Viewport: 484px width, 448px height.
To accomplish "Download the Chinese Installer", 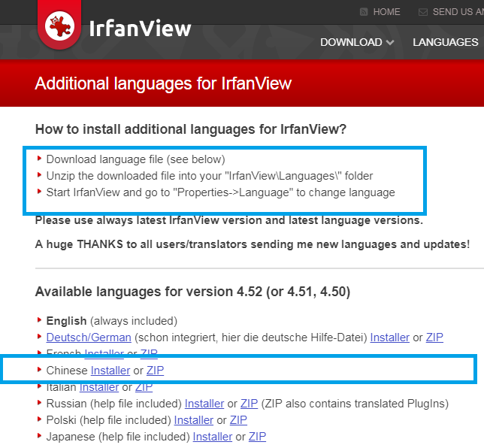I will pyautogui.click(x=110, y=371).
